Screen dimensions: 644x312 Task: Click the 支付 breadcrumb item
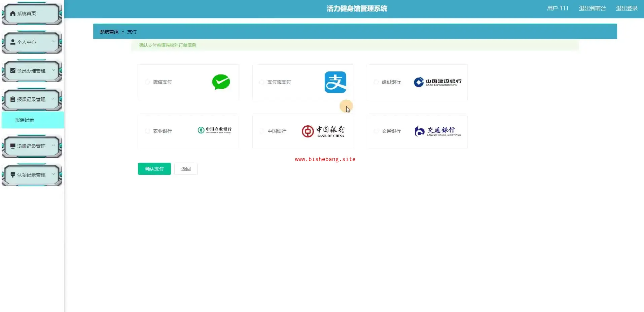[132, 32]
